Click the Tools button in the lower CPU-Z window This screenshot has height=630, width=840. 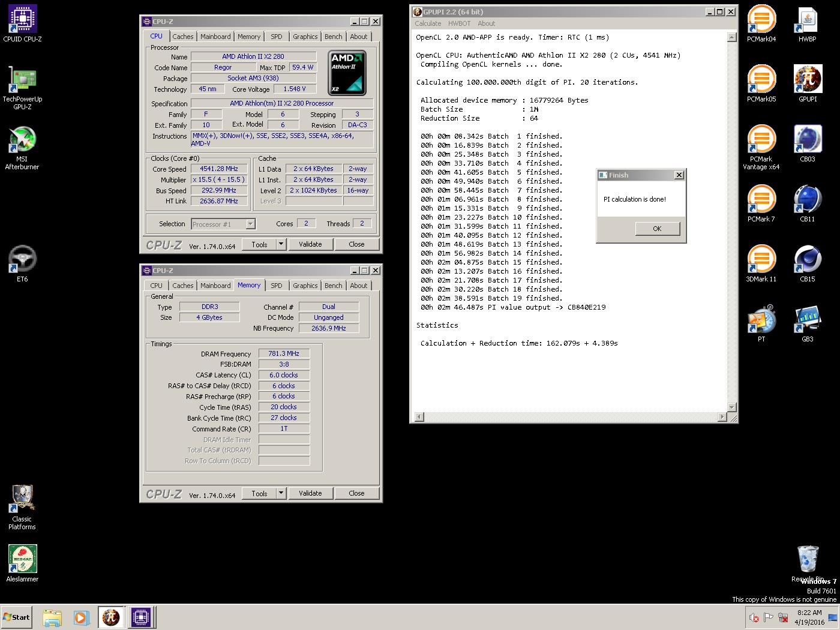click(x=259, y=493)
